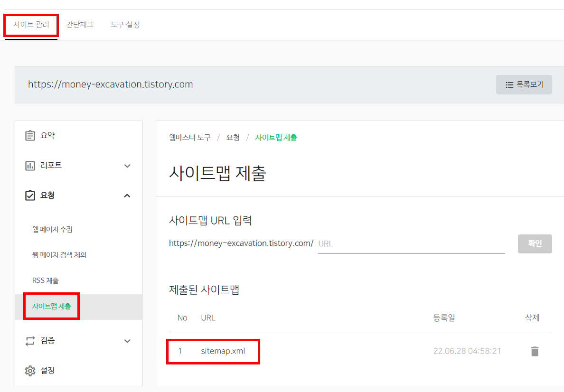564x392 pixels.
Task: Select 사이트맵 제출 in sidebar
Action: (51, 307)
